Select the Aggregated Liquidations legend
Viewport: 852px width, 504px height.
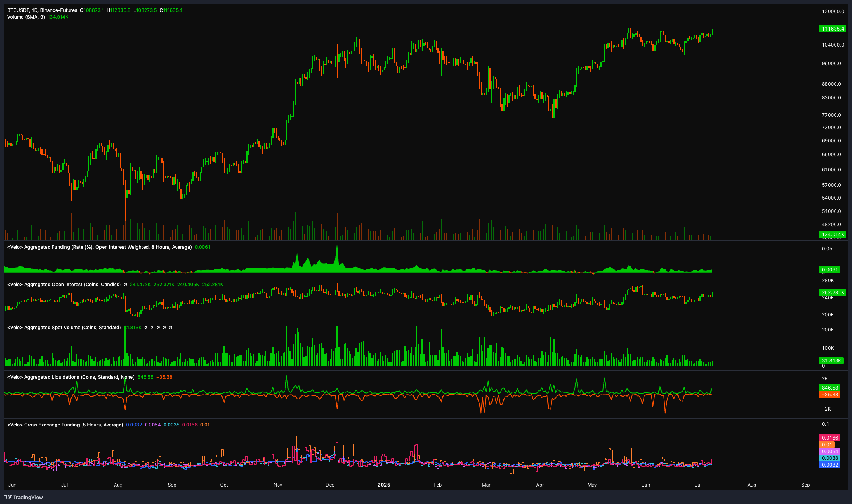point(70,377)
